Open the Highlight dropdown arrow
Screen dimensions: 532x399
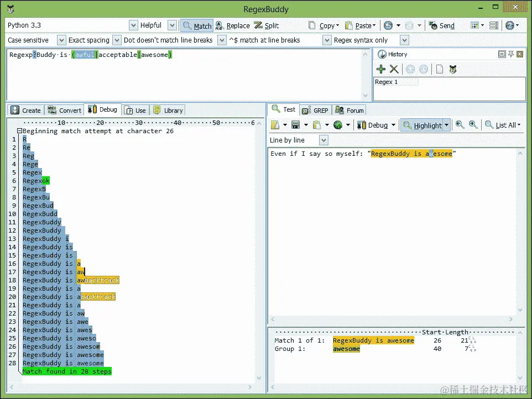pos(446,125)
